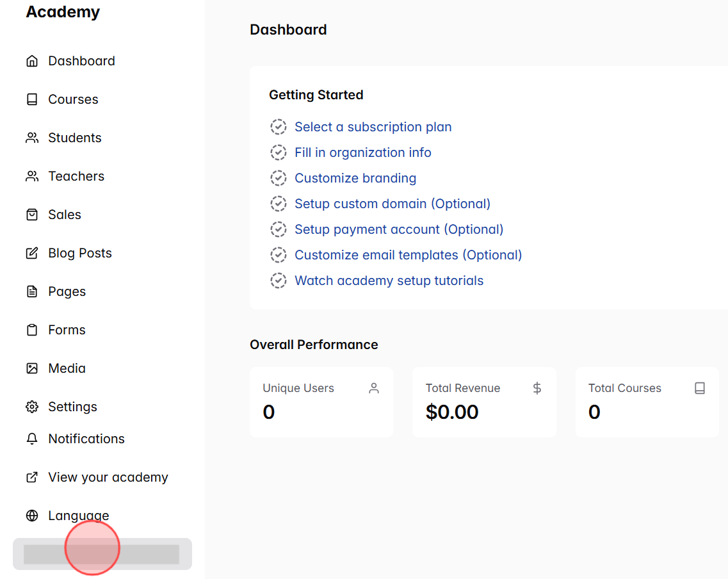Image resolution: width=728 pixels, height=579 pixels.
Task: Open the Language selector
Action: (78, 515)
